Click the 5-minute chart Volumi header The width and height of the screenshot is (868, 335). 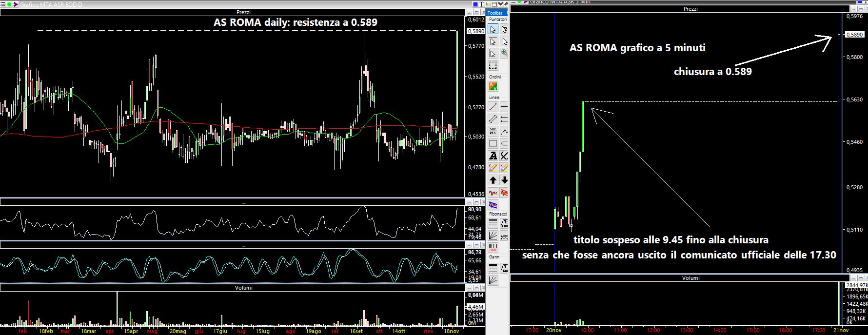(x=690, y=278)
